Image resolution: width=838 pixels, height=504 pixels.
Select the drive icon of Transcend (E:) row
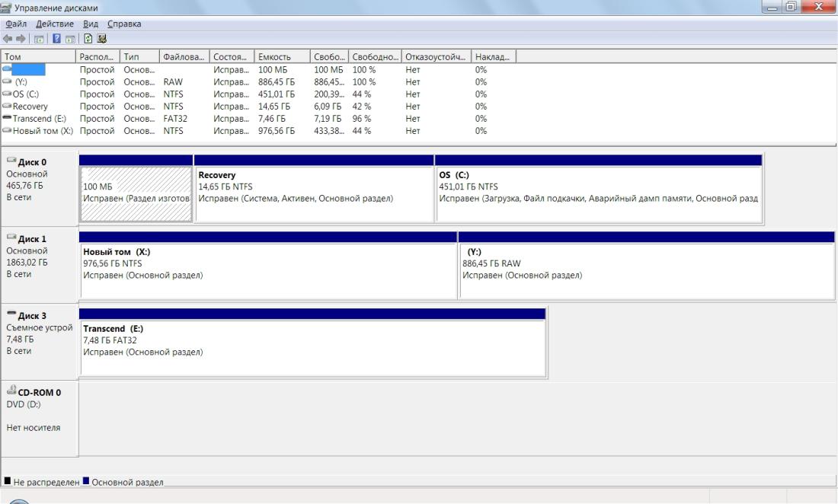tap(7, 117)
